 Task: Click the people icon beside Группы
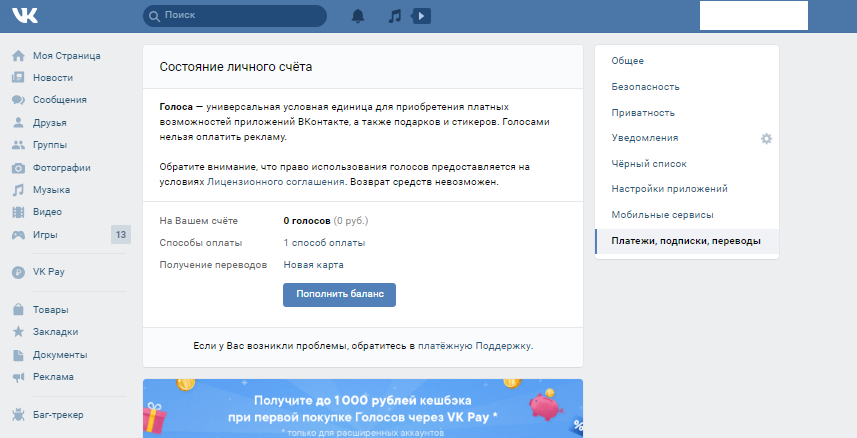(18, 145)
